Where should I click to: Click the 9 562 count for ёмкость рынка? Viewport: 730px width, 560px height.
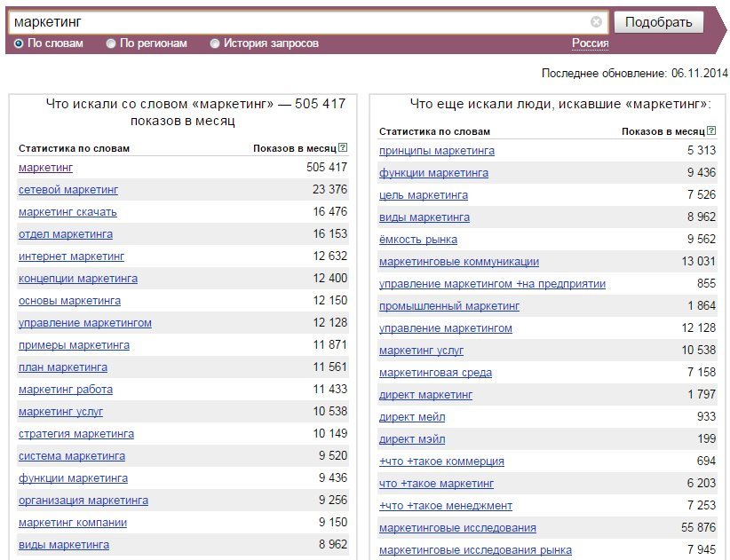702,239
